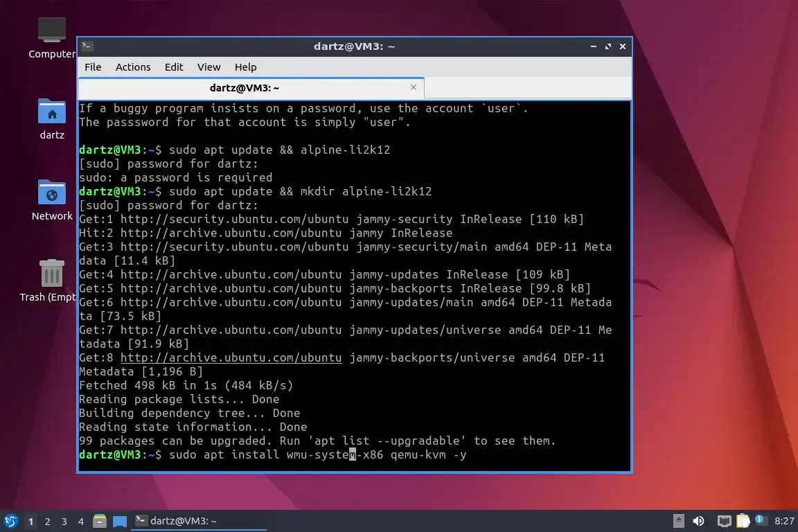Open the volume control tray icon

click(x=699, y=521)
